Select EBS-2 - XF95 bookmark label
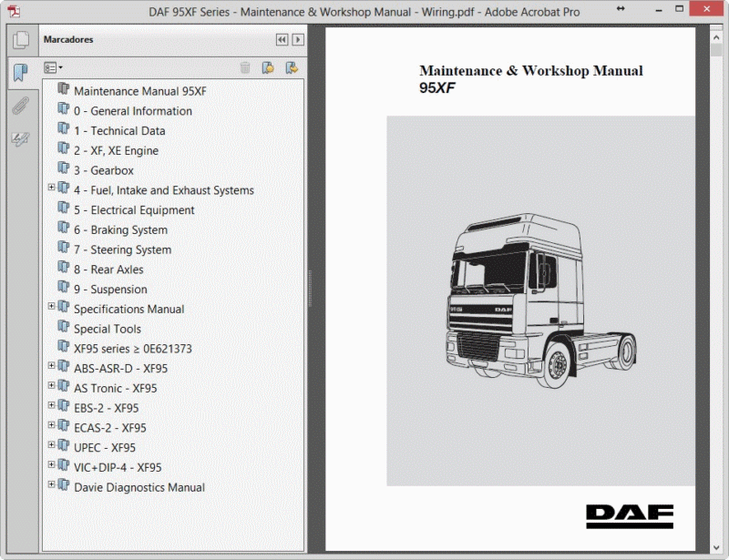729x560 pixels. coord(106,408)
